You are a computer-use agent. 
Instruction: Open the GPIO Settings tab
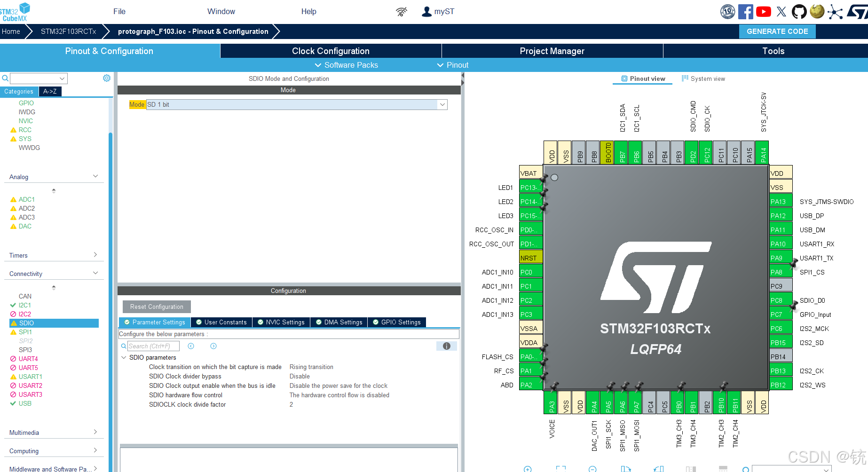397,322
